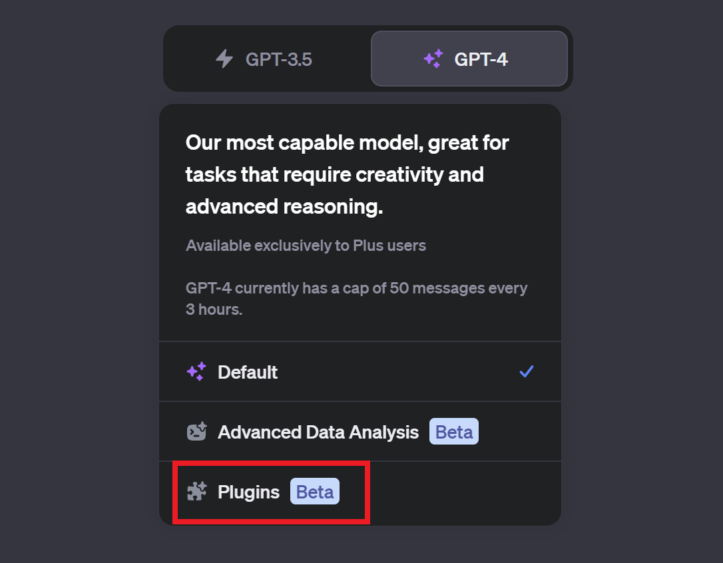Click the sparkles icon next to Default
The image size is (723, 563).
tap(196, 372)
